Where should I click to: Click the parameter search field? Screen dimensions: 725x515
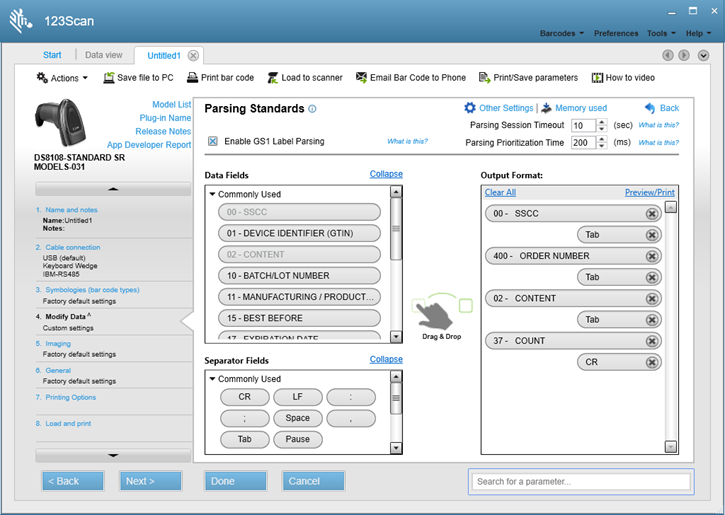click(580, 482)
